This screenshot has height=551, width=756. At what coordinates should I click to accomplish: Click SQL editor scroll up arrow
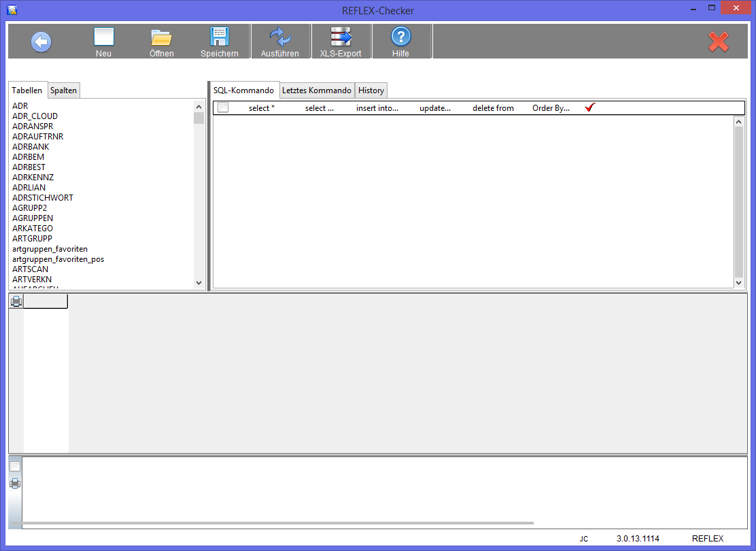[x=738, y=122]
